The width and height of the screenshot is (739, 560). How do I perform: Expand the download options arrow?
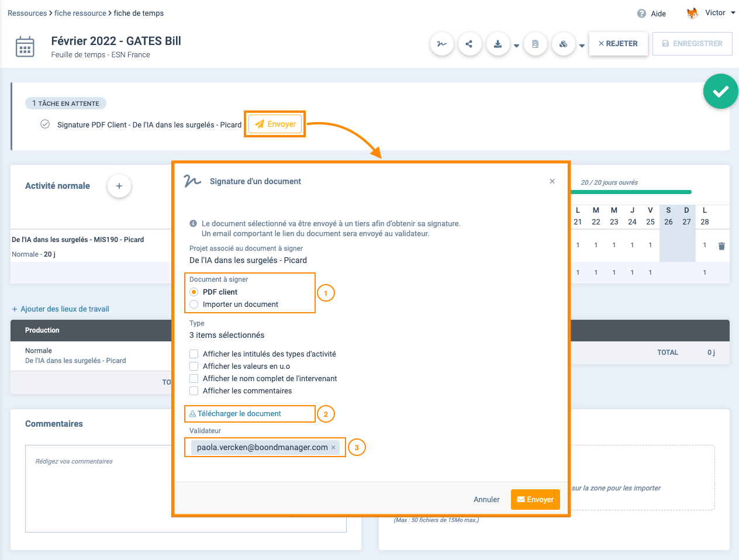516,46
